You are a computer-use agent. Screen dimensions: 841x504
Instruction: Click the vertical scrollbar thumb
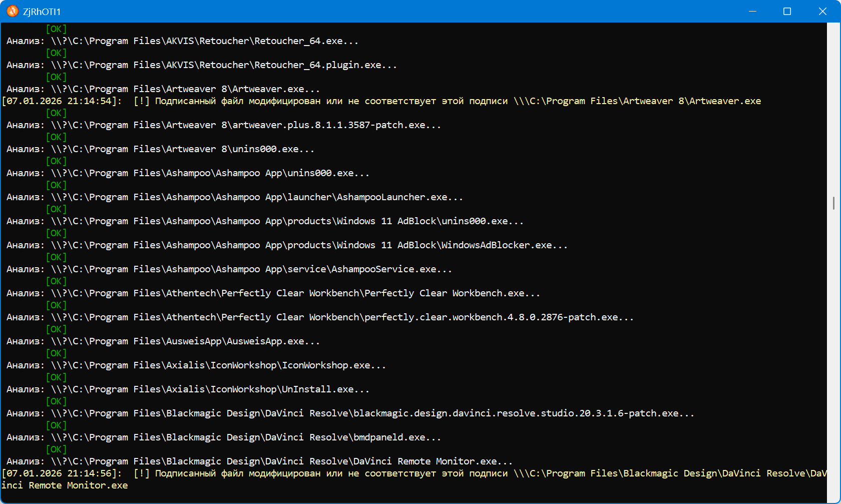[833, 203]
